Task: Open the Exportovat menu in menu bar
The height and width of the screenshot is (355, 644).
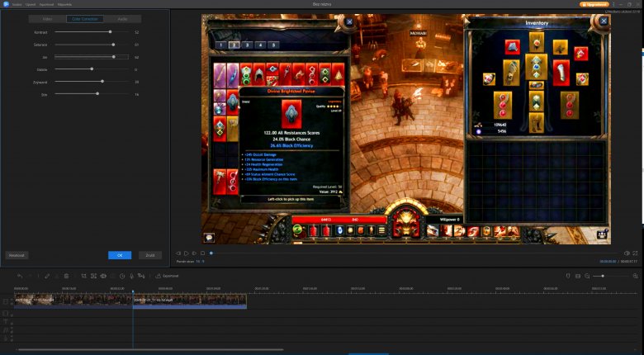Action: tap(46, 4)
